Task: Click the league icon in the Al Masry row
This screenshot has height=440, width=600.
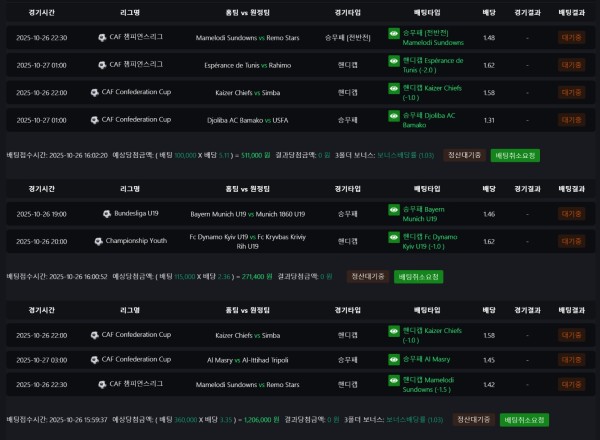Action: pyautogui.click(x=94, y=359)
